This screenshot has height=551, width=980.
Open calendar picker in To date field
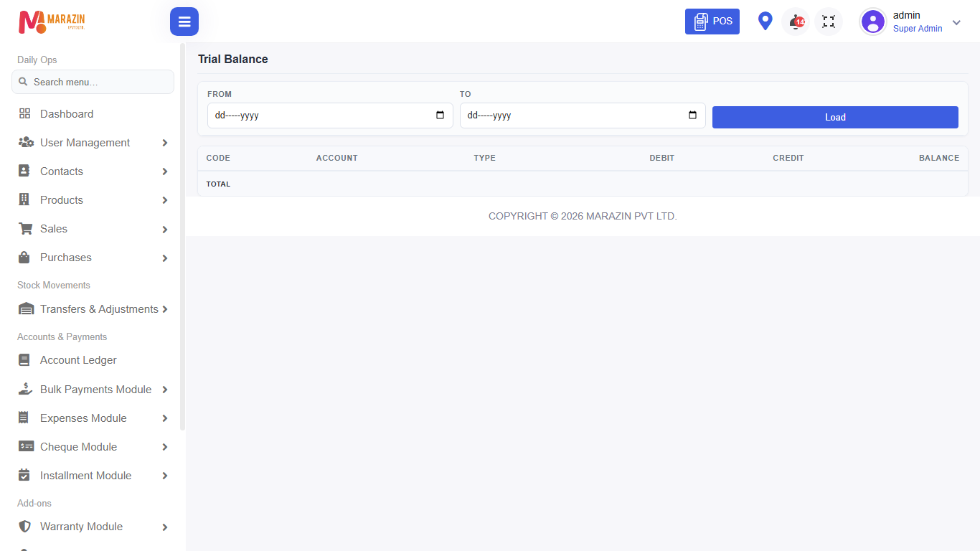tap(693, 116)
